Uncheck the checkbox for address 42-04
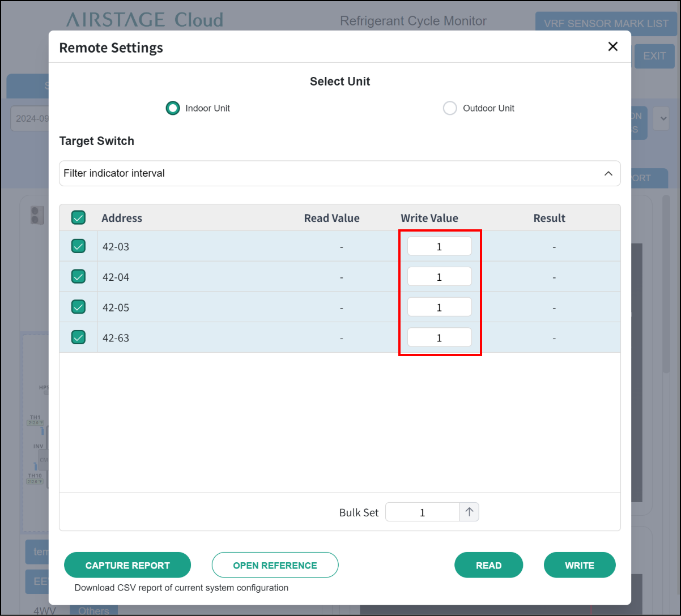Image resolution: width=681 pixels, height=616 pixels. coord(78,276)
